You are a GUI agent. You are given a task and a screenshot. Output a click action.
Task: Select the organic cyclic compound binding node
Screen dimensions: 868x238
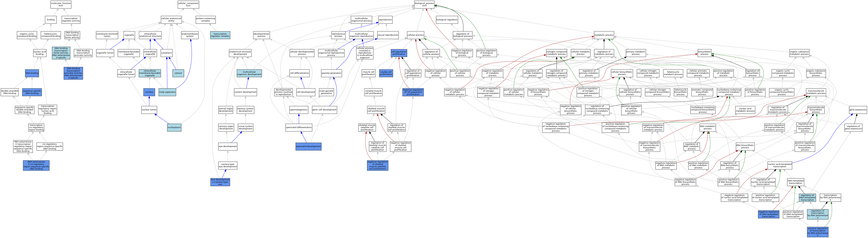(x=27, y=35)
